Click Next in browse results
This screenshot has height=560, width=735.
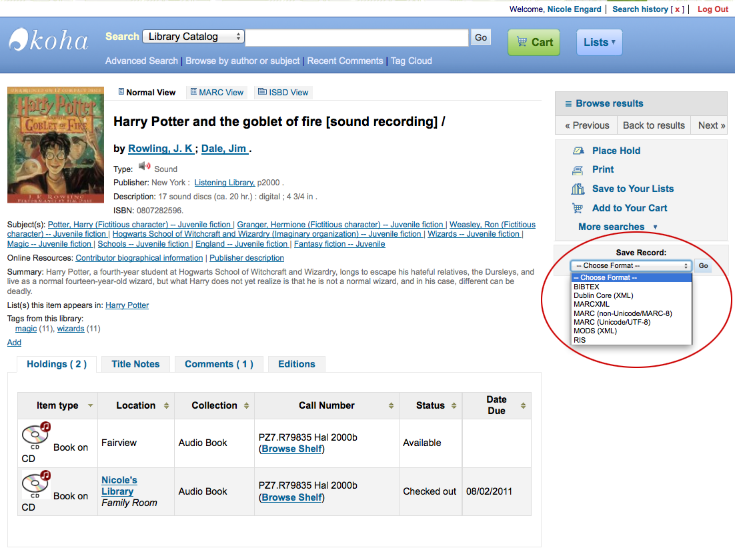[x=710, y=125]
